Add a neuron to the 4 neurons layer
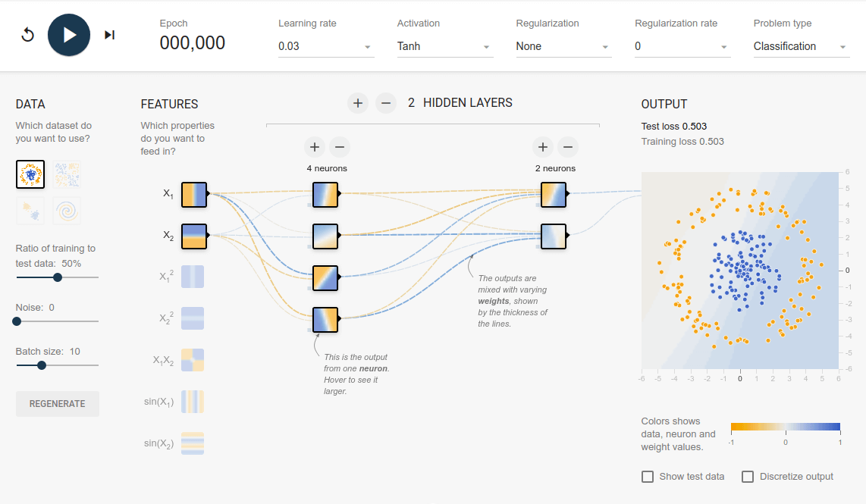866x504 pixels. pos(315,147)
